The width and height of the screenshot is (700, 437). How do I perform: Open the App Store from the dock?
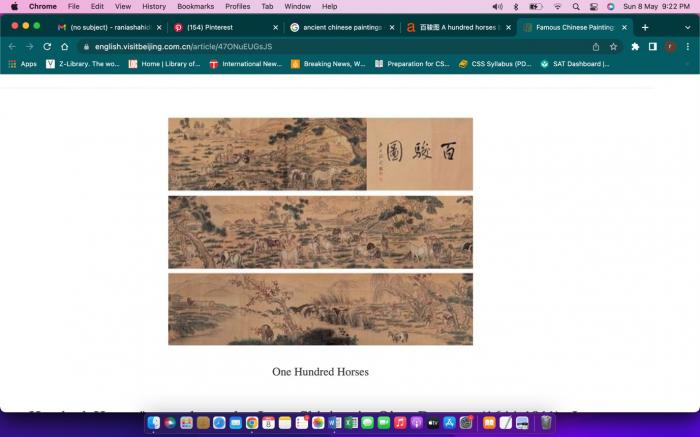point(449,422)
